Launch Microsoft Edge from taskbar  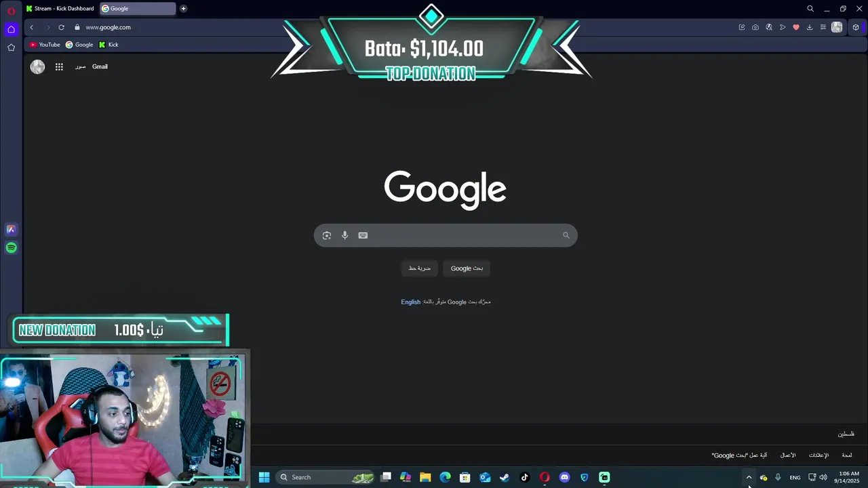click(x=445, y=477)
